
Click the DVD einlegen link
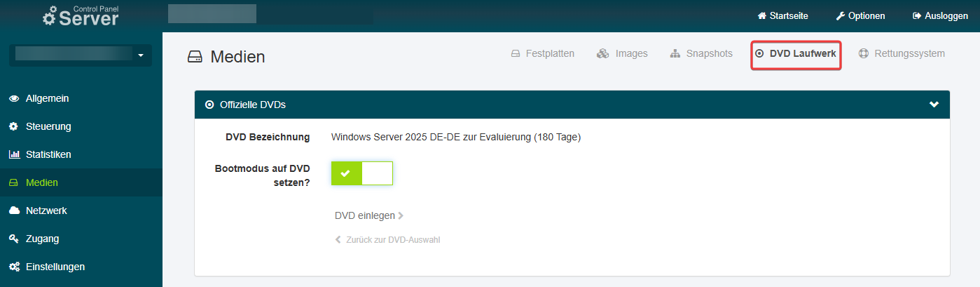click(369, 215)
